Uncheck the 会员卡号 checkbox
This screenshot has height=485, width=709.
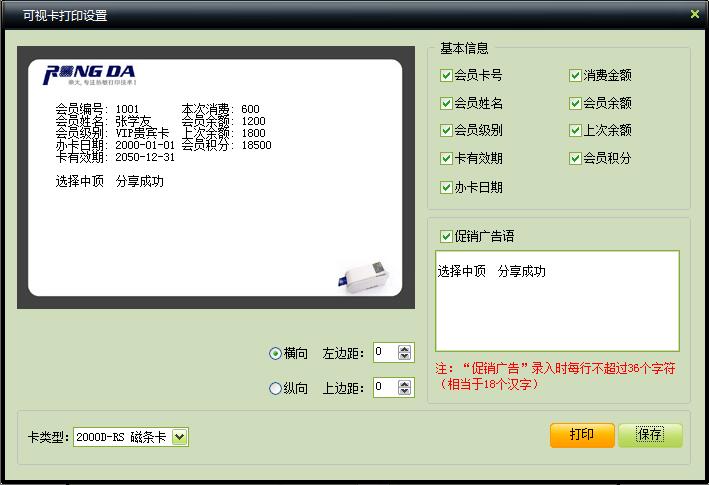pyautogui.click(x=446, y=75)
